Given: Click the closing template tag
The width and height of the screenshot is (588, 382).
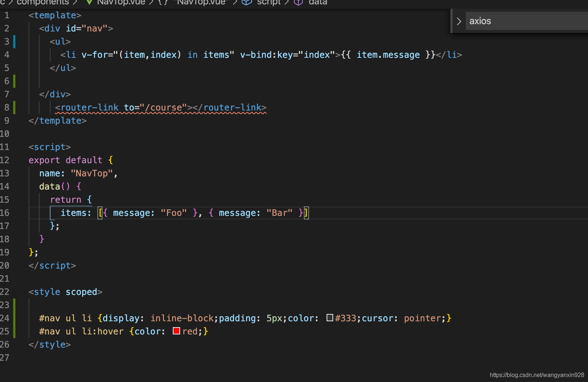Looking at the screenshot, I should (x=57, y=120).
